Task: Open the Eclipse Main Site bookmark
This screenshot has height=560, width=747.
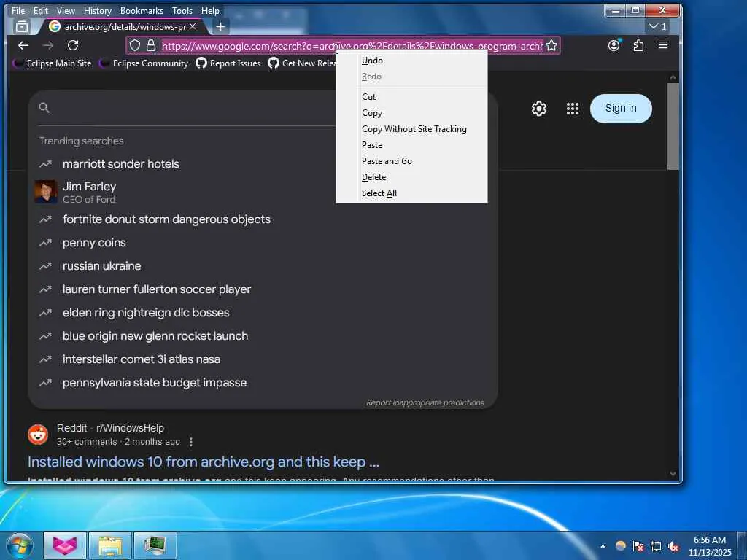Action: pyautogui.click(x=53, y=63)
